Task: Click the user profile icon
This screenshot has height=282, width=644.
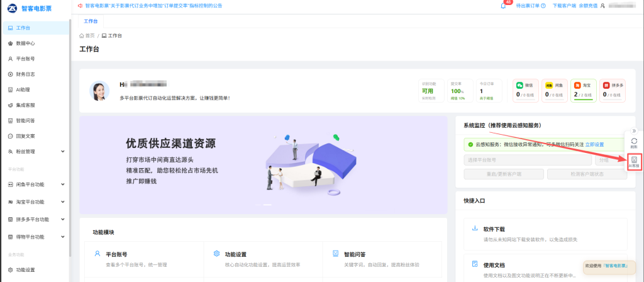Action: [x=602, y=6]
